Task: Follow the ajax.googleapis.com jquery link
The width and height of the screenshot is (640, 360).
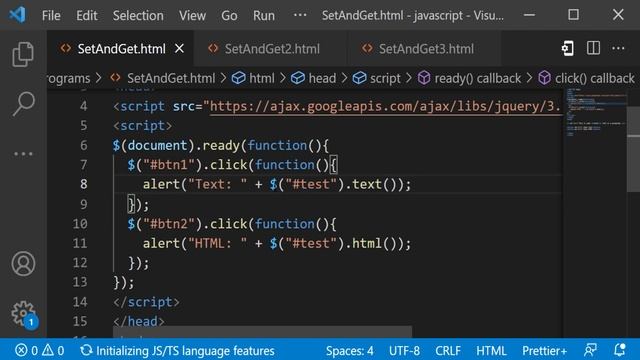Action: 385,106
